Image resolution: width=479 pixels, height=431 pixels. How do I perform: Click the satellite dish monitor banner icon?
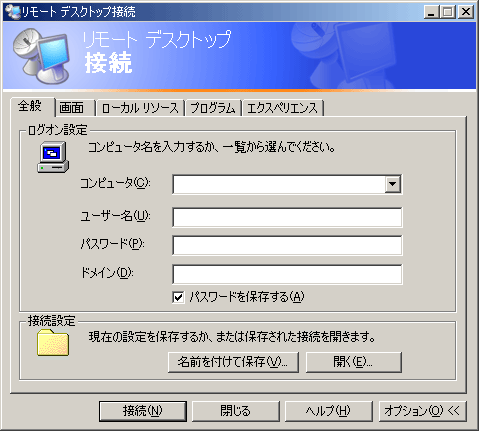pyautogui.click(x=41, y=56)
